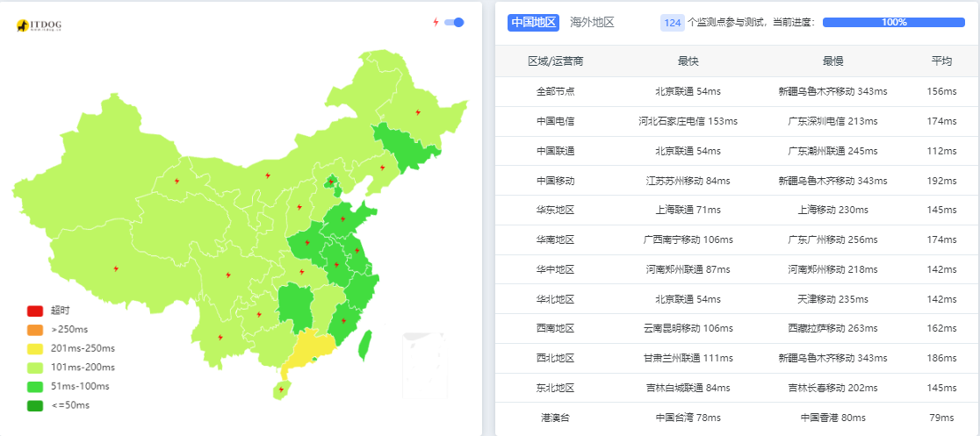Click the yellow 201ms-250ms legend swatch
The width and height of the screenshot is (980, 436).
click(35, 348)
